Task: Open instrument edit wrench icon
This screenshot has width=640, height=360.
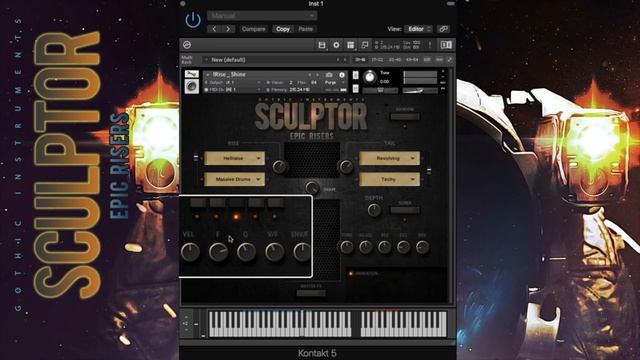Action: point(191,74)
